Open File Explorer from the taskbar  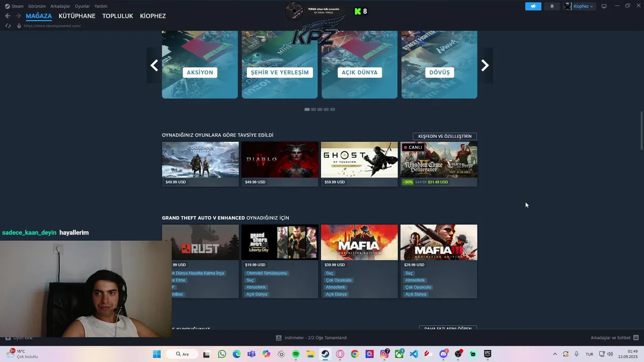pyautogui.click(x=310, y=354)
